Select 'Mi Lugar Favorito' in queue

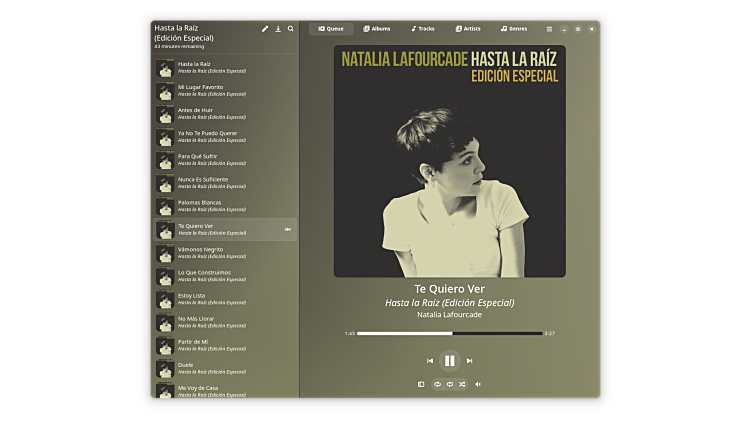click(225, 91)
